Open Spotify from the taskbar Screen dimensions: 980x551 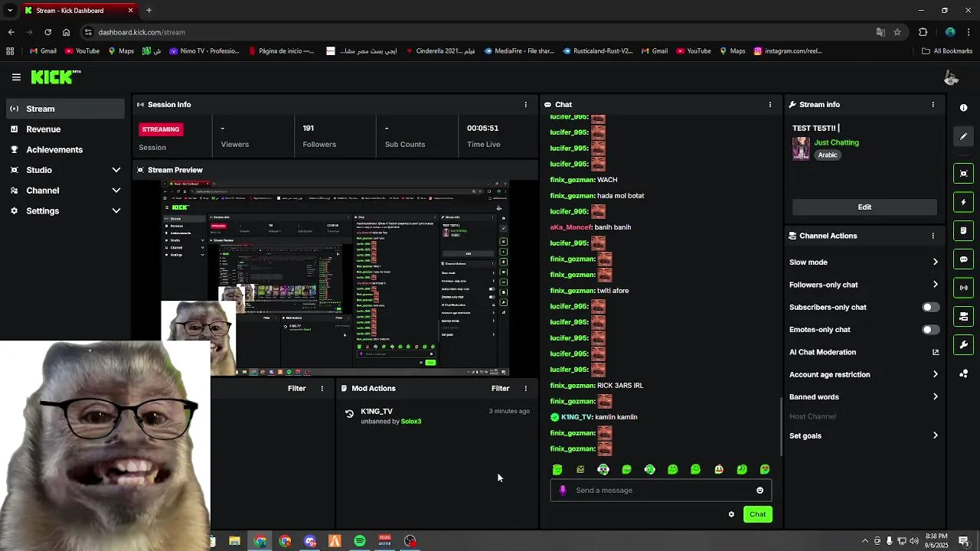(x=360, y=541)
